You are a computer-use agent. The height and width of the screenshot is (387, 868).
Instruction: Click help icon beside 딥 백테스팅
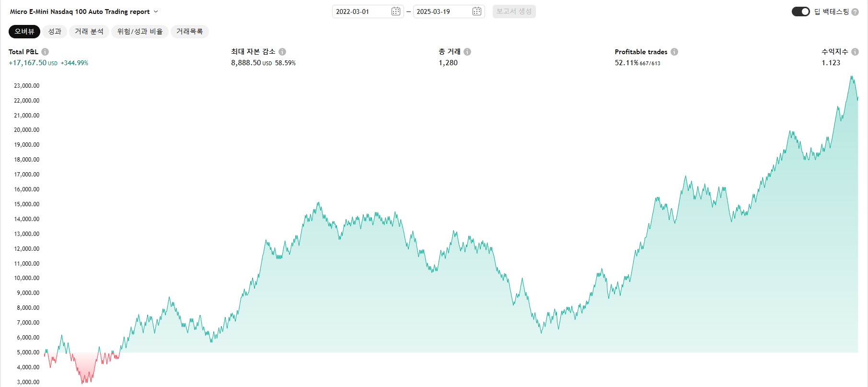855,12
